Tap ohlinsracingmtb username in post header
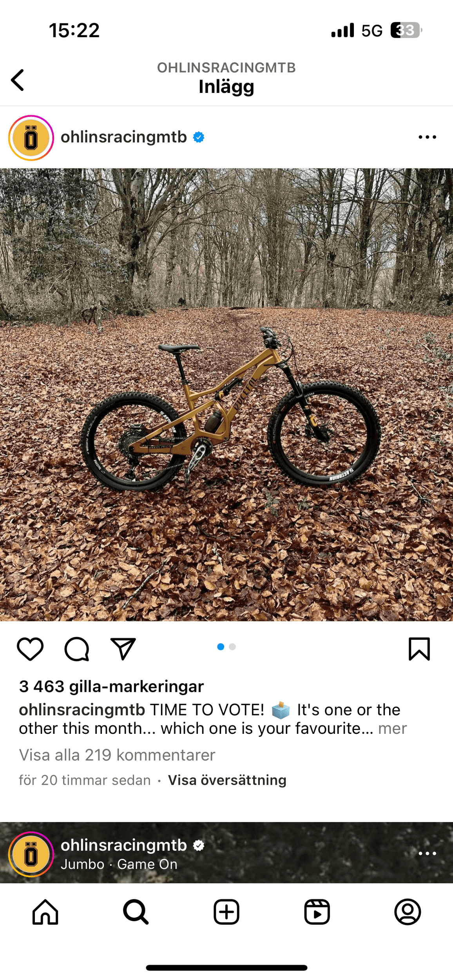This screenshot has width=453, height=980. tap(124, 137)
